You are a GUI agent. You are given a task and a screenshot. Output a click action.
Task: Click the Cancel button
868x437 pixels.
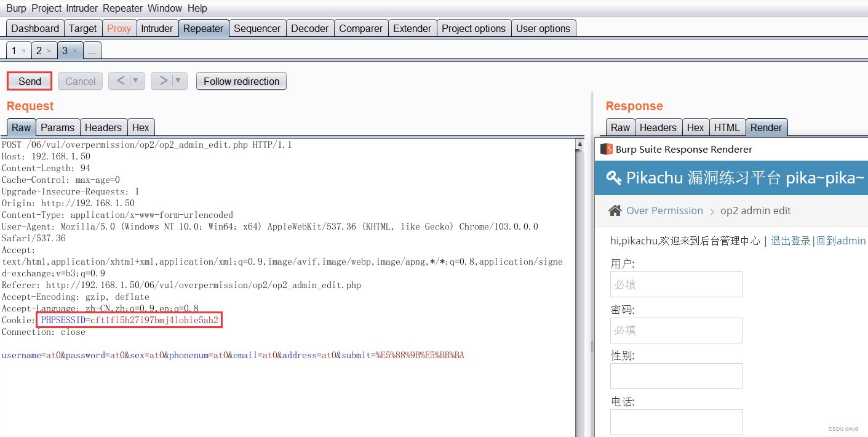[80, 81]
